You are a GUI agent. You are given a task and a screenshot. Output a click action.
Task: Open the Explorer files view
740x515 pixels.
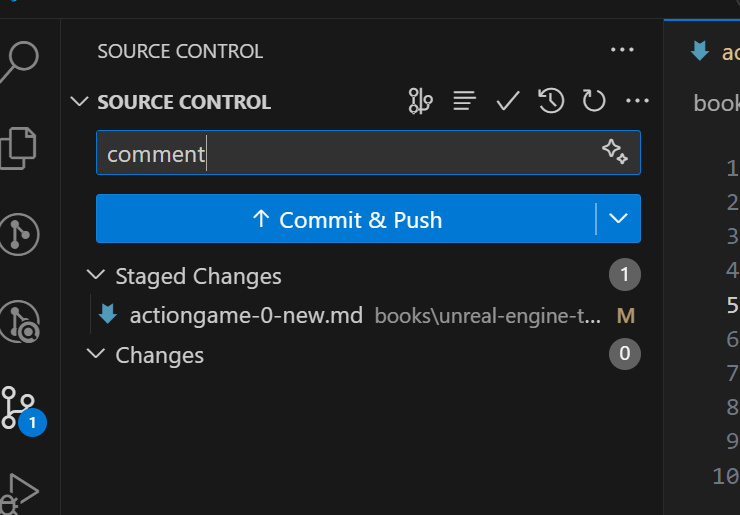18,148
